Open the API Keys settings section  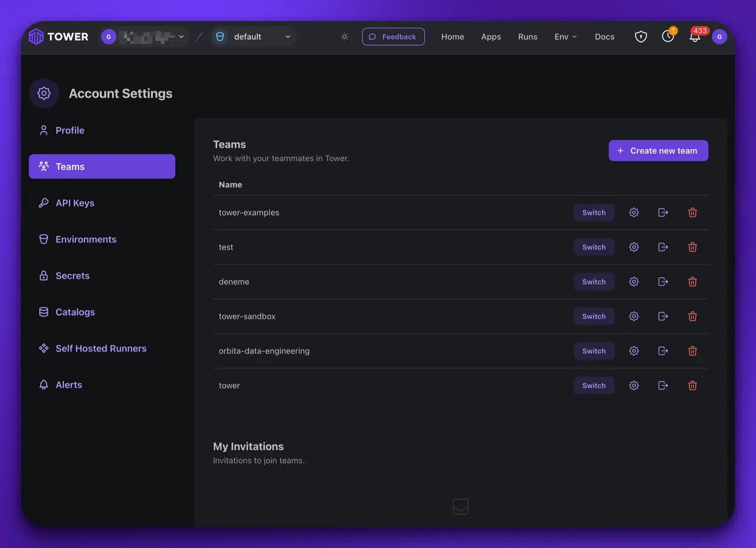point(74,203)
